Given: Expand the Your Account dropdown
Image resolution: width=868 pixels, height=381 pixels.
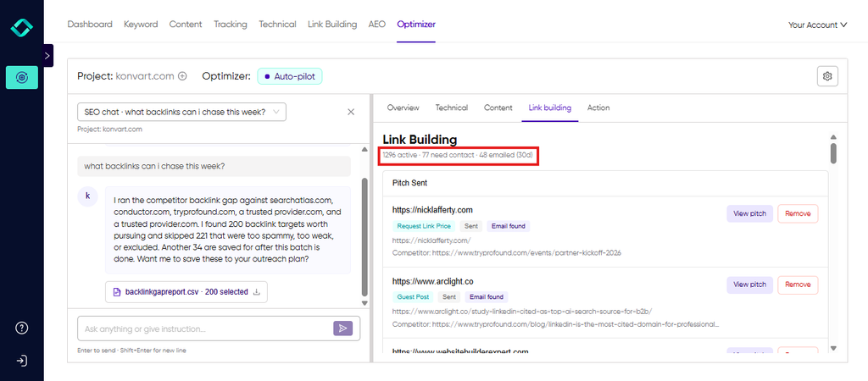Looking at the screenshot, I should (x=818, y=25).
